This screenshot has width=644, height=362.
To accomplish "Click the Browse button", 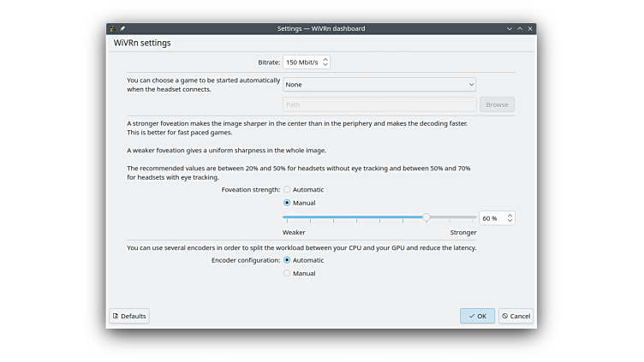I will pyautogui.click(x=497, y=104).
